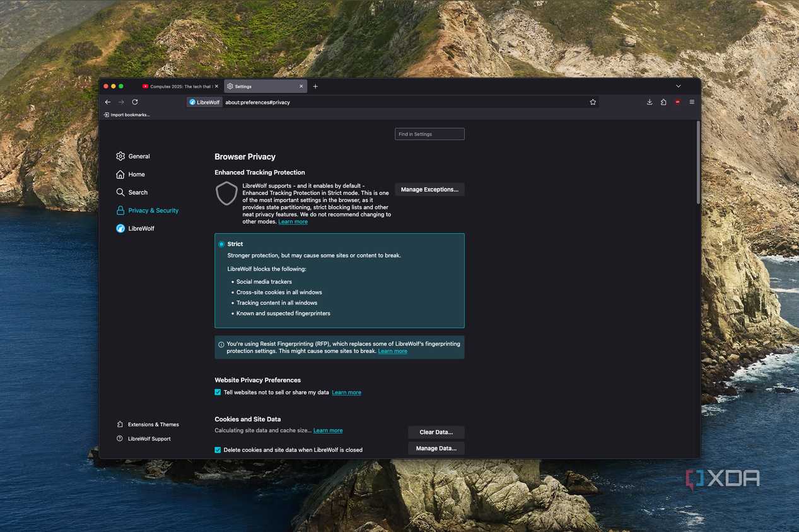Open the hamburger application menu
The image size is (799, 532).
[692, 102]
